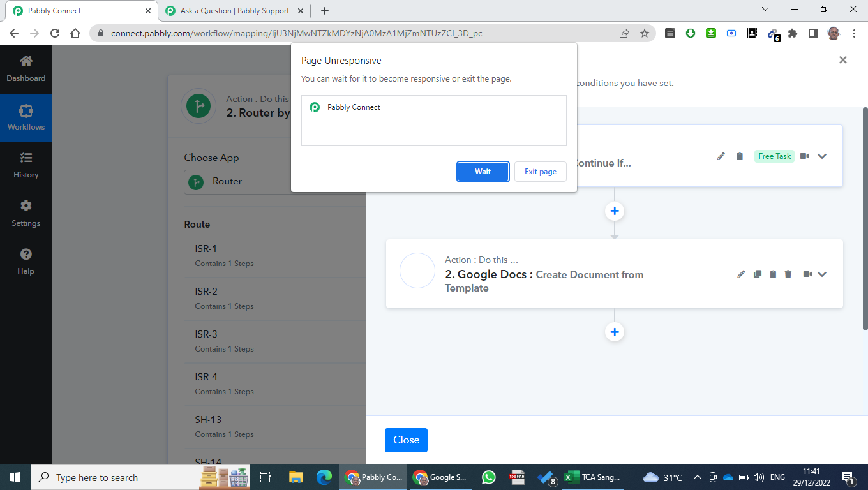Delete the Google Docs step using trash icon

[788, 274]
